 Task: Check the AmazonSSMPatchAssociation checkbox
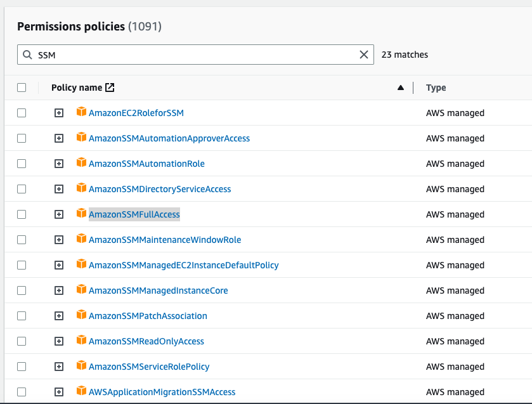22,316
